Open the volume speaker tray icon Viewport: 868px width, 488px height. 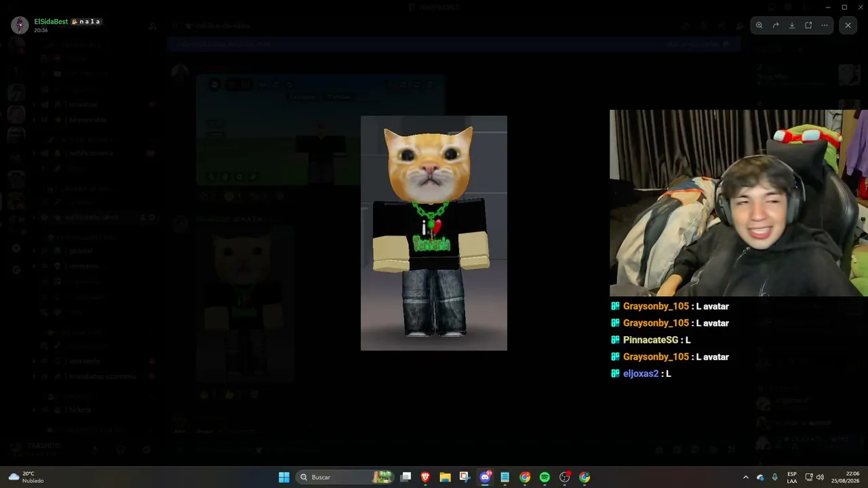pyautogui.click(x=820, y=477)
